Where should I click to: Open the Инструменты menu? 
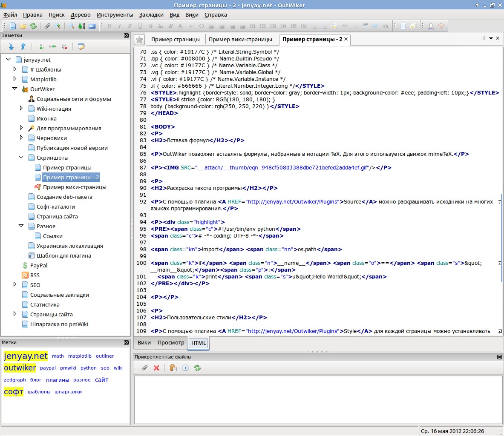(x=115, y=14)
